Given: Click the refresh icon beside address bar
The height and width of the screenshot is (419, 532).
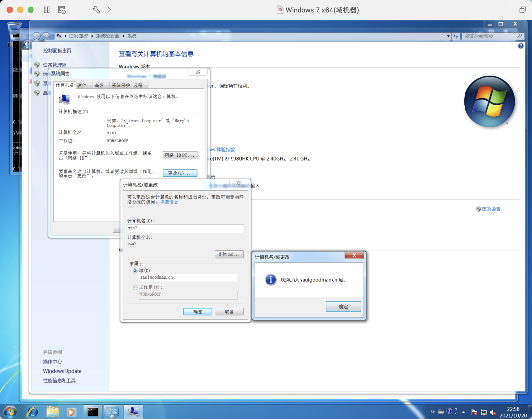Looking at the screenshot, I should (455, 36).
